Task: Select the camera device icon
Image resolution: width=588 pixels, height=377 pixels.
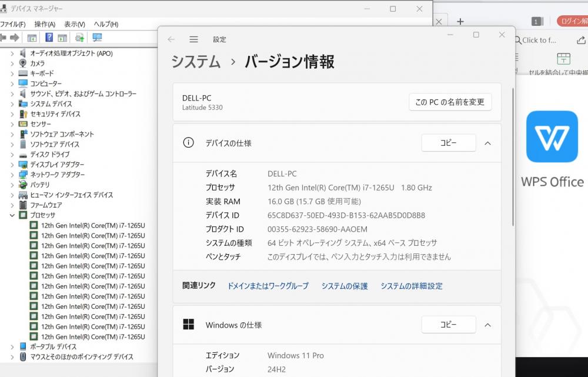Action: point(23,63)
